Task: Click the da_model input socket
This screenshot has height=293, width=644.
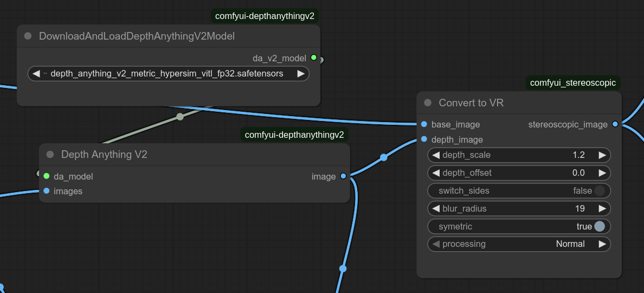Action: 47,176
